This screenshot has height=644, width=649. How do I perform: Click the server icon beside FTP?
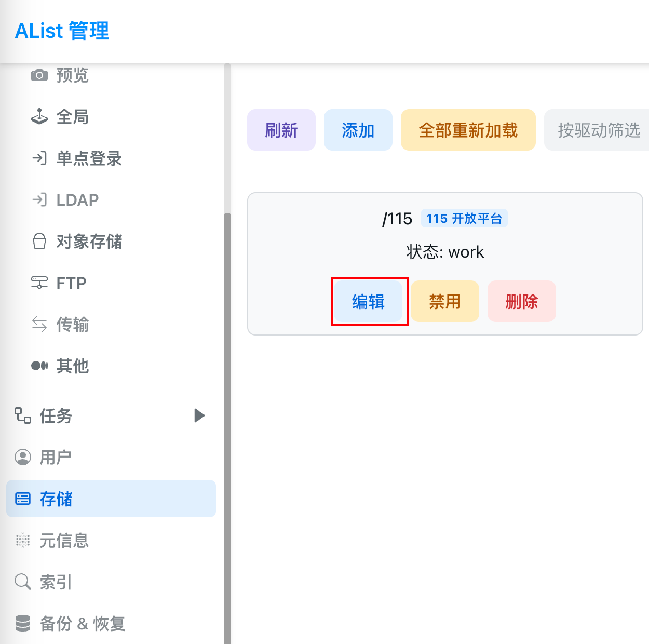click(39, 283)
